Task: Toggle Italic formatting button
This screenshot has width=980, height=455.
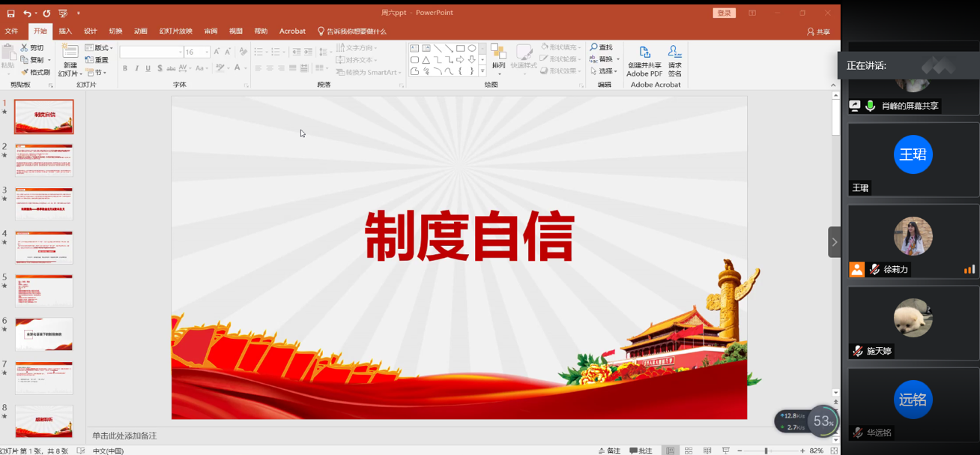Action: pyautogui.click(x=136, y=68)
